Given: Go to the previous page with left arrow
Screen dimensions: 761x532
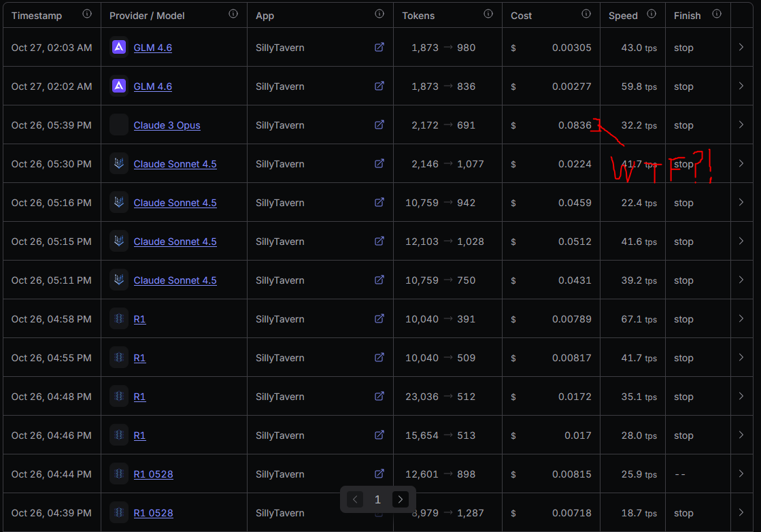Looking at the screenshot, I should [355, 499].
